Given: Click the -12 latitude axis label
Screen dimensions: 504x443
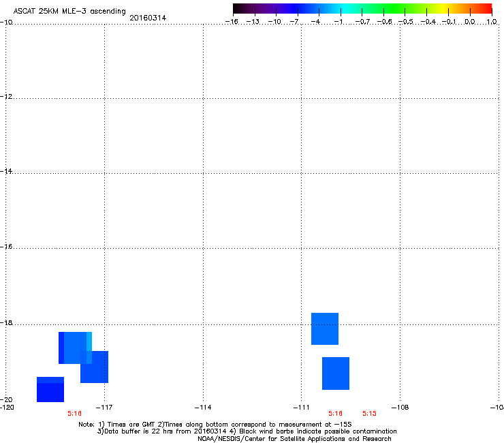Looking at the screenshot, I should click(x=6, y=97).
